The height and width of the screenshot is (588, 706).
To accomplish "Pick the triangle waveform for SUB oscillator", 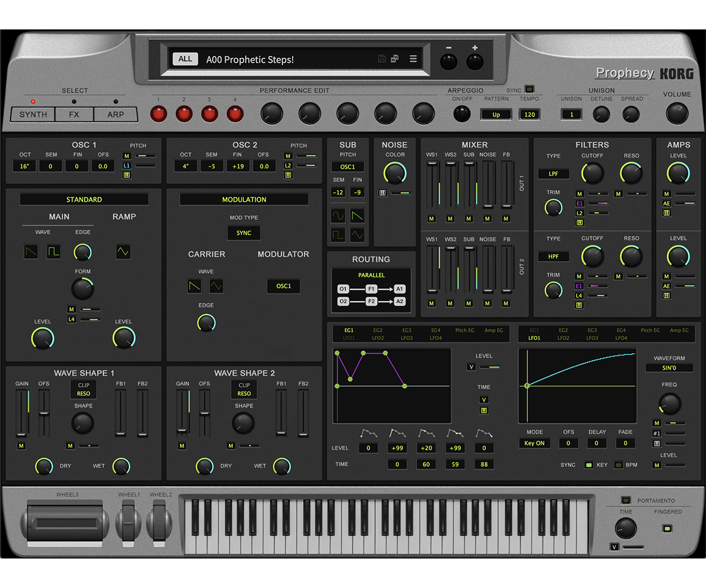I will (358, 235).
